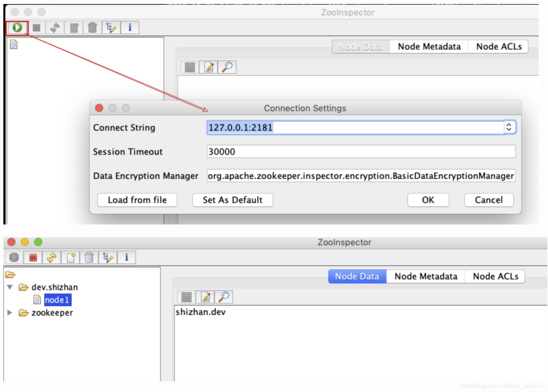Click the edit pencil icon in top window data panel
The image size is (548, 392).
pos(209,67)
